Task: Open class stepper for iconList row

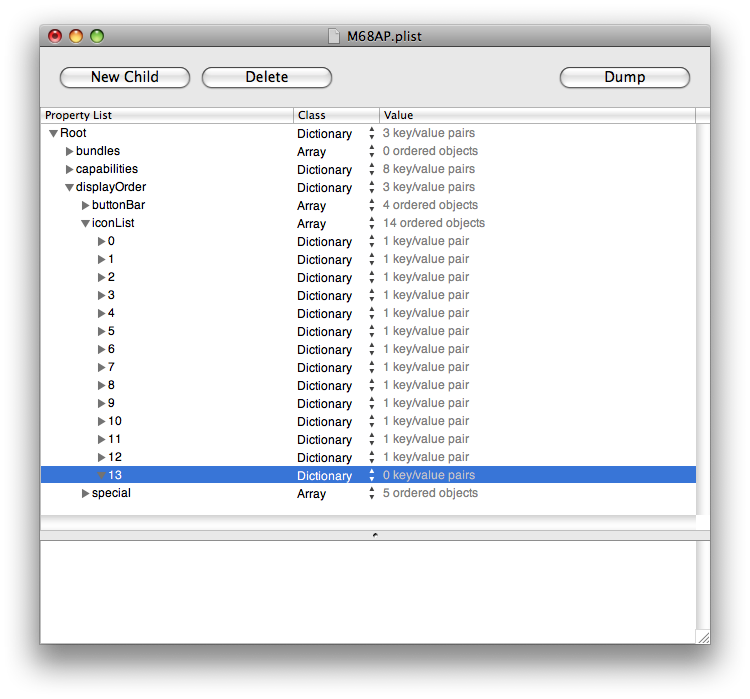Action: point(372,223)
